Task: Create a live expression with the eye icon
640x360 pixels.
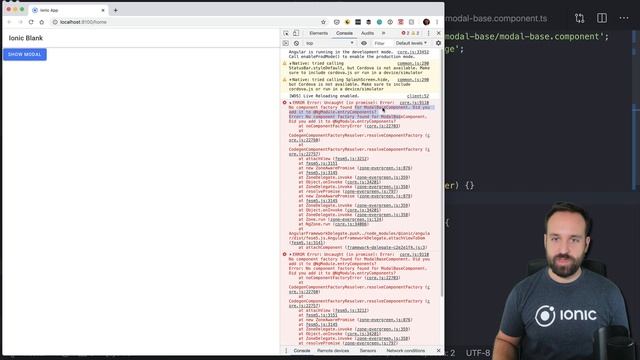Action: (364, 43)
